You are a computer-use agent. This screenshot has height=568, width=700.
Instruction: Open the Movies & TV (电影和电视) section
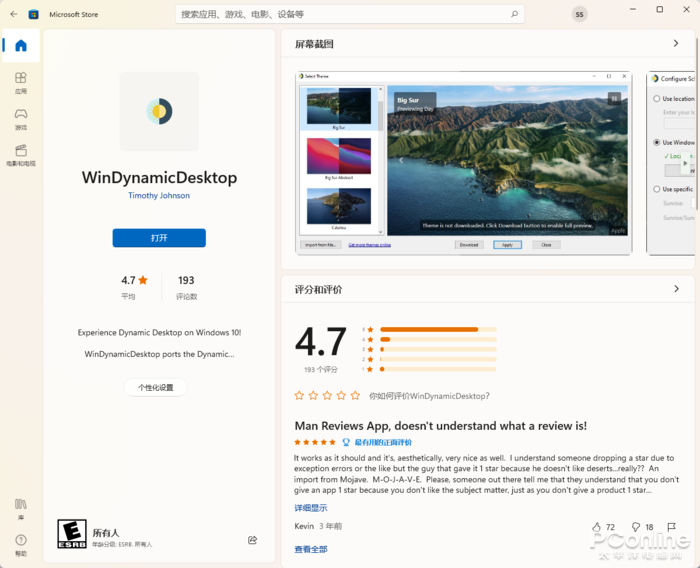tap(20, 154)
